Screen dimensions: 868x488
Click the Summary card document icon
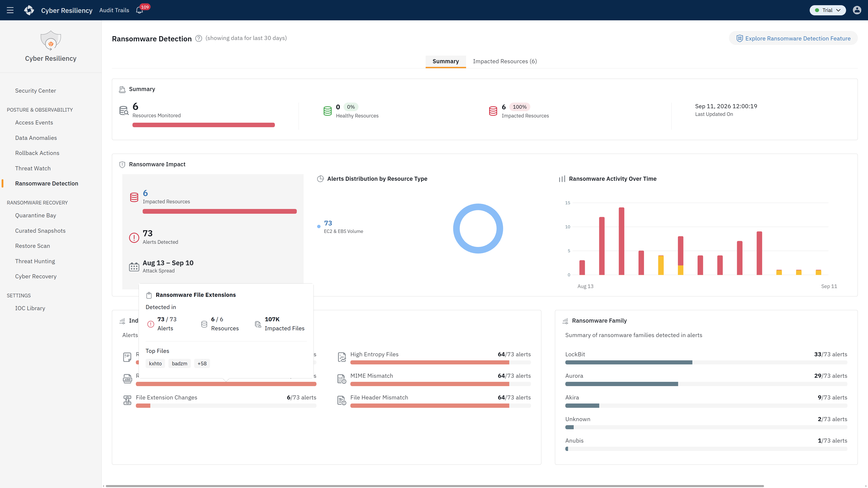122,89
